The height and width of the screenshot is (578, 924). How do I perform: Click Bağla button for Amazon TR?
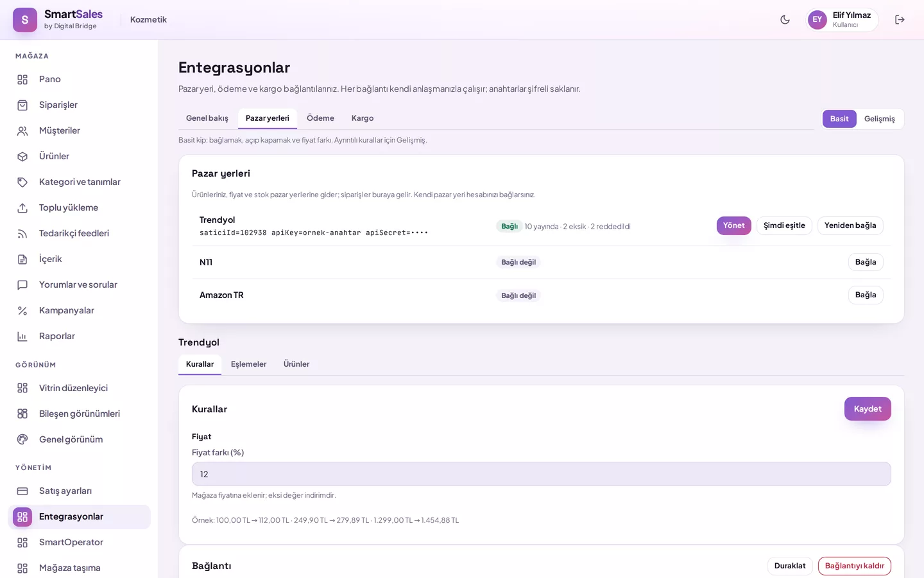pos(866,295)
